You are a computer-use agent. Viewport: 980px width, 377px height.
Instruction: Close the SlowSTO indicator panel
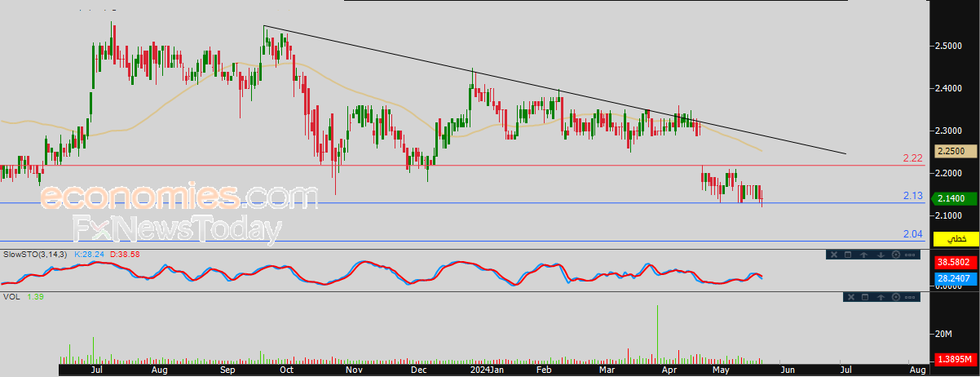click(834, 255)
